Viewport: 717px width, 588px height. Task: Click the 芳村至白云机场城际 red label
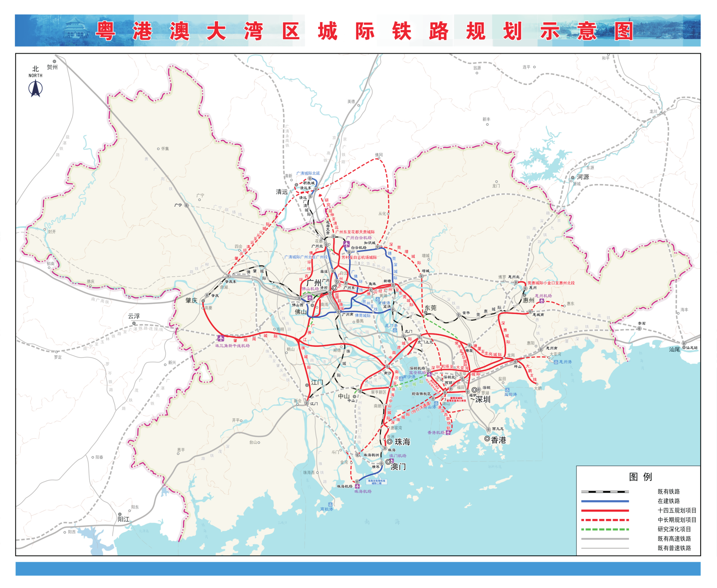[x=359, y=257]
